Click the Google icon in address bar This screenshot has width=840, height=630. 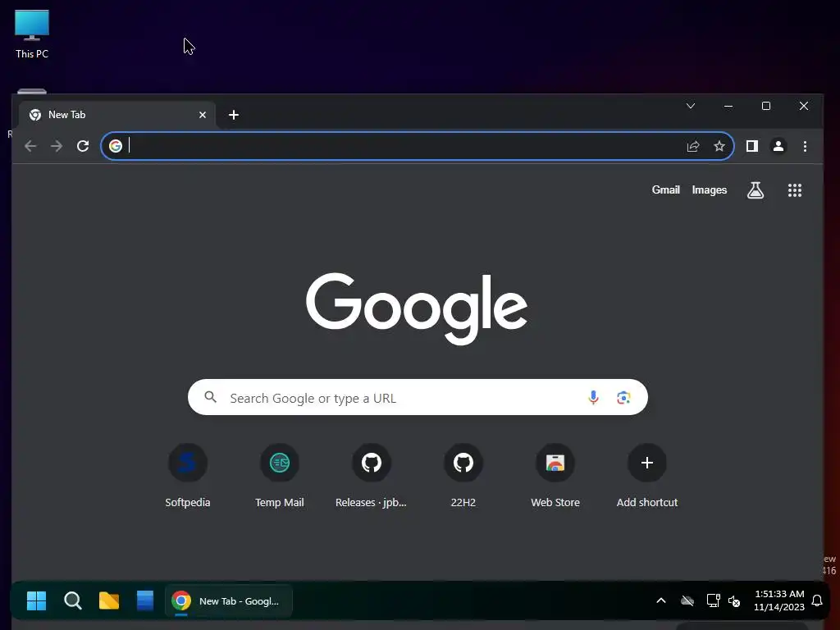pyautogui.click(x=116, y=146)
